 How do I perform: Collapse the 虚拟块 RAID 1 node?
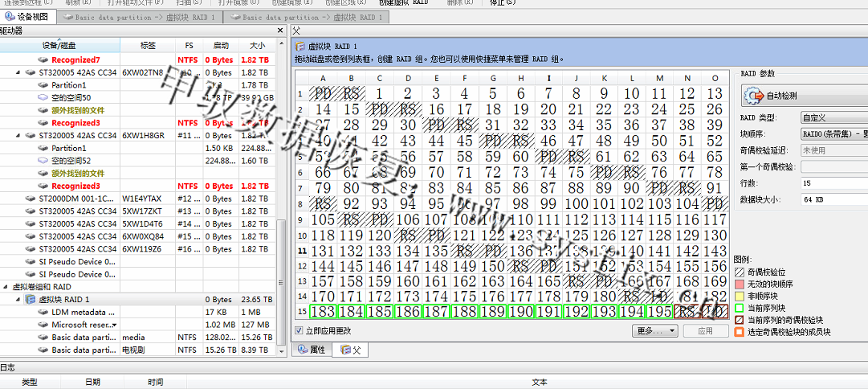tap(18, 300)
